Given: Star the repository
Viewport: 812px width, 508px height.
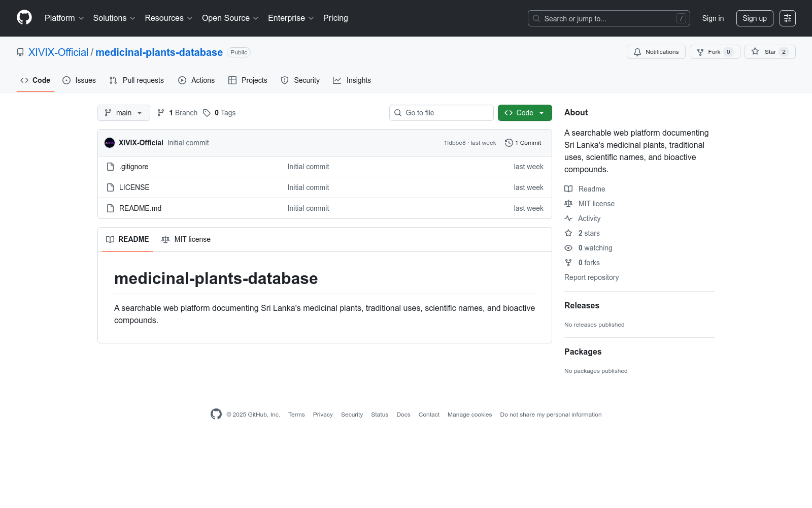Looking at the screenshot, I should click(770, 52).
